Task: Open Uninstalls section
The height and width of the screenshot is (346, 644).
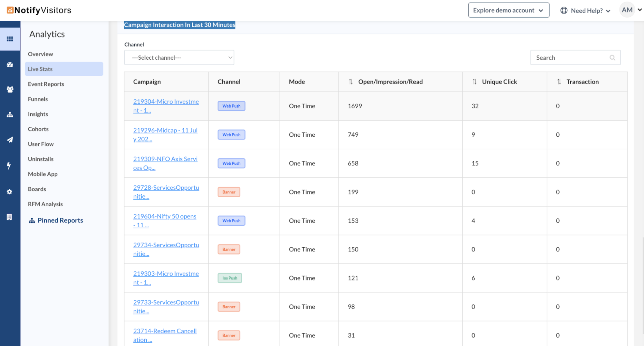Action: coord(41,159)
